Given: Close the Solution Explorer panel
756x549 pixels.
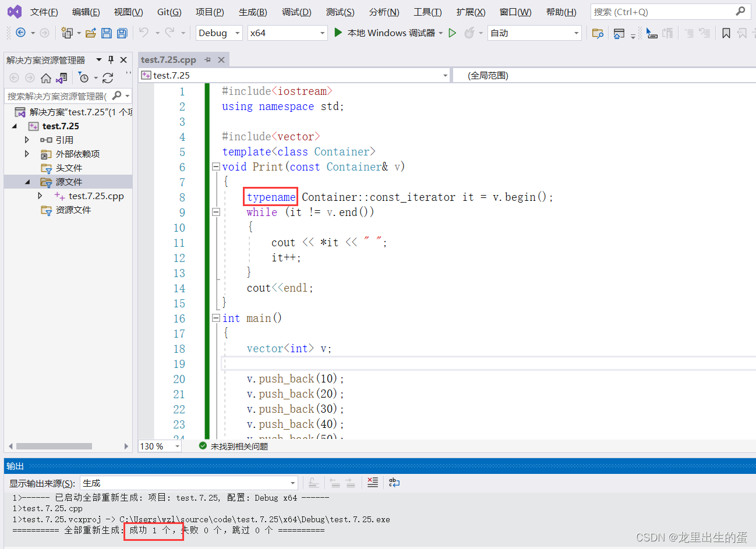Looking at the screenshot, I should (123, 59).
